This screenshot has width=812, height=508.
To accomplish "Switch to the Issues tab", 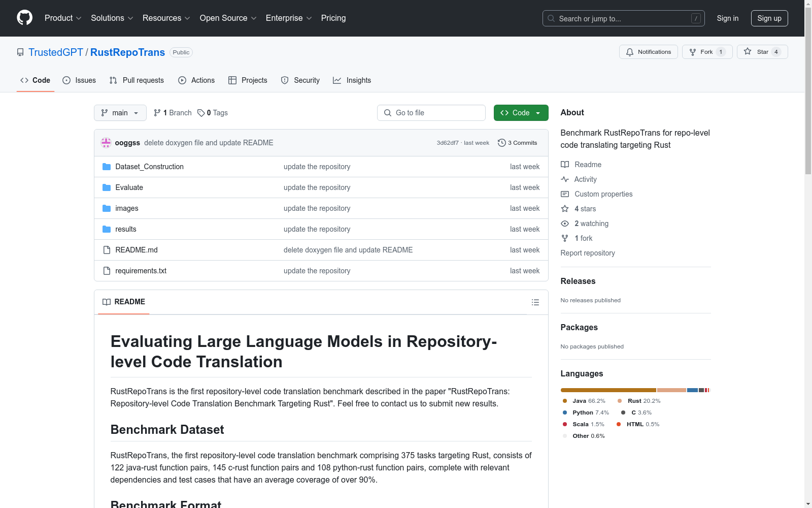I will click(79, 80).
